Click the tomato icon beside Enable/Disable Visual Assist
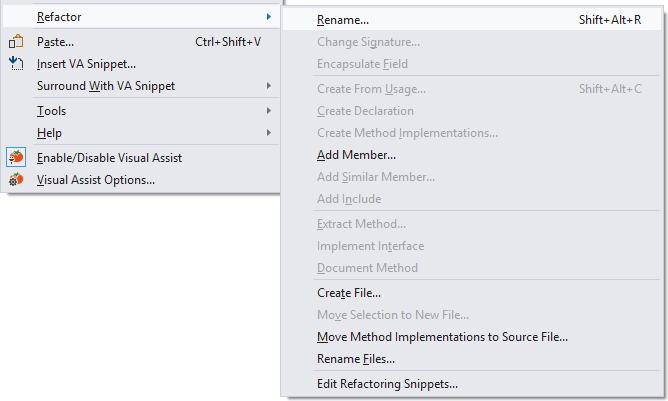Image resolution: width=668 pixels, height=401 pixels. tap(16, 158)
